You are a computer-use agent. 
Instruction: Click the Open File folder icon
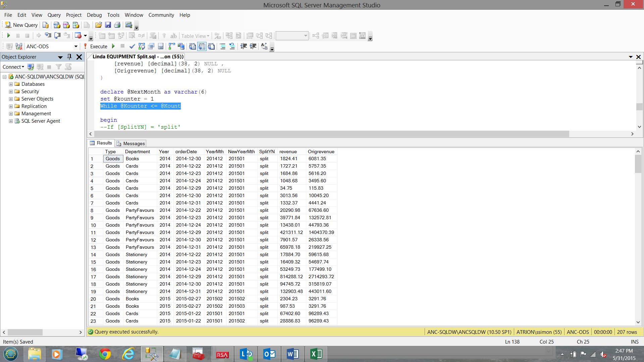click(x=98, y=25)
